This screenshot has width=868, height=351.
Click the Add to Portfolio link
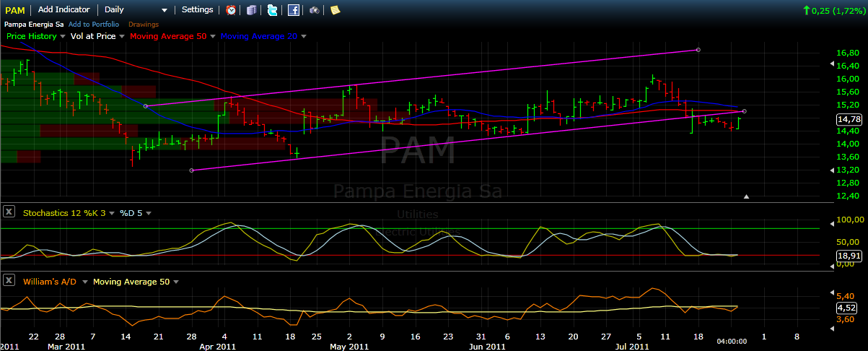(94, 24)
